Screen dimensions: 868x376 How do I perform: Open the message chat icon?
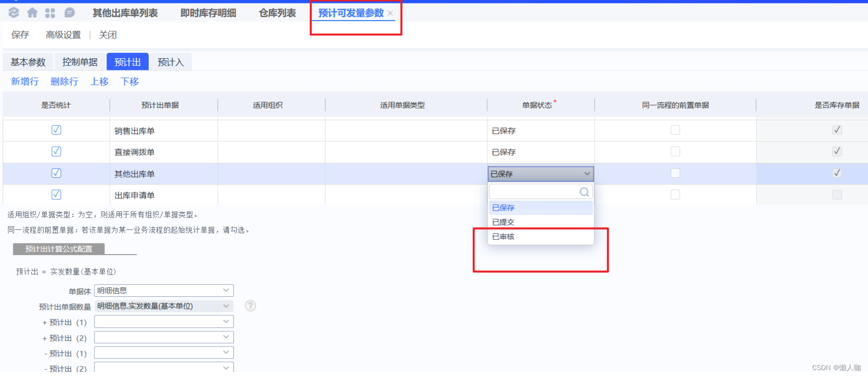pyautogui.click(x=69, y=13)
